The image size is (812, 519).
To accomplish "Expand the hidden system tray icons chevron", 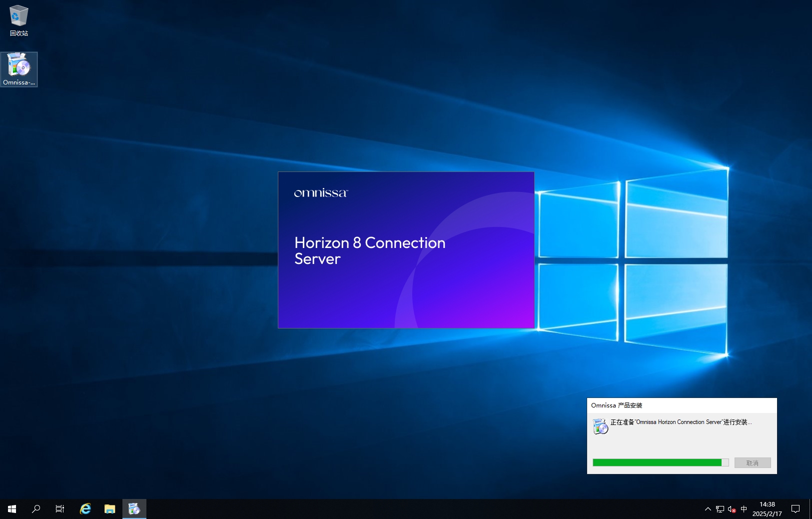I will click(x=708, y=509).
